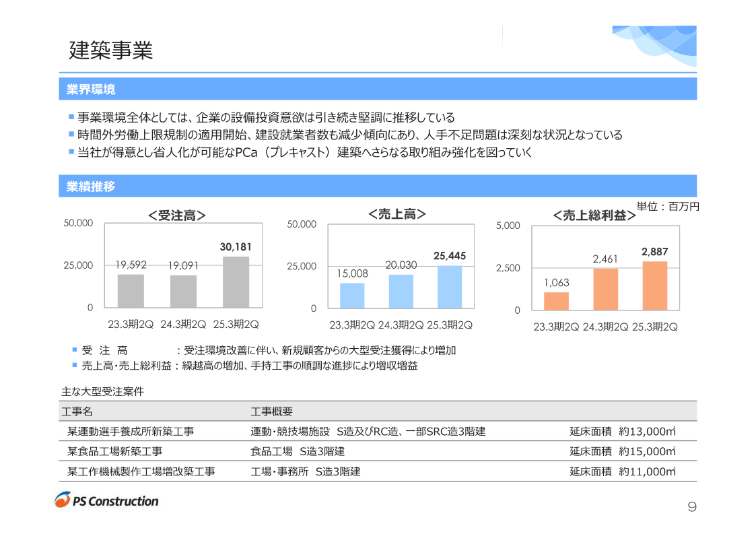Click the 2,461 gross profit label
Image resolution: width=756 pixels, height=534 pixels.
[605, 259]
